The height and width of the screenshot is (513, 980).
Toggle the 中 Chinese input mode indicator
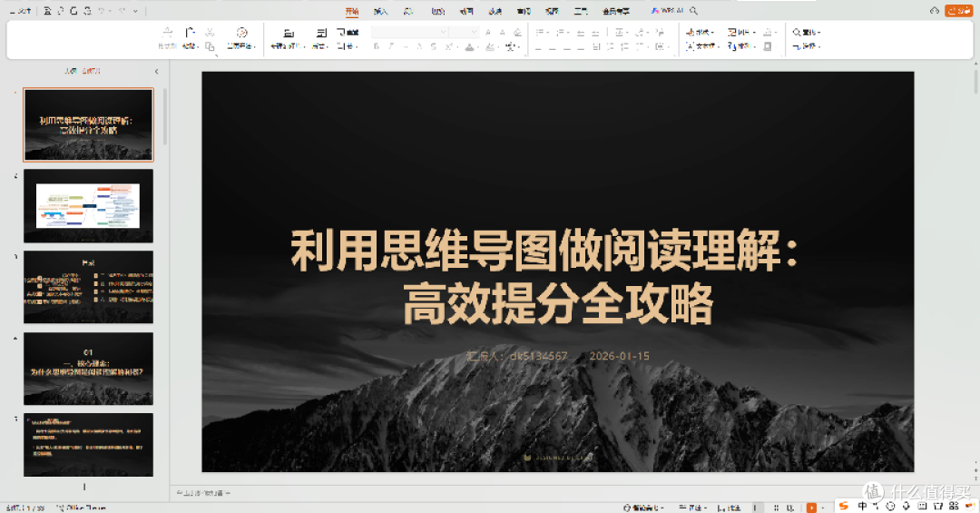tap(863, 506)
